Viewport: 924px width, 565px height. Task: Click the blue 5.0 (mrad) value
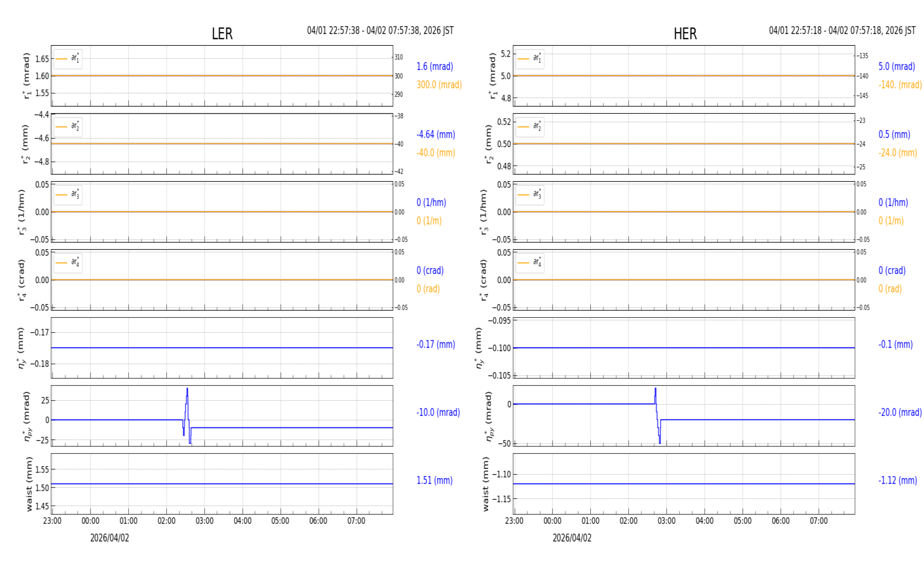tap(897, 66)
